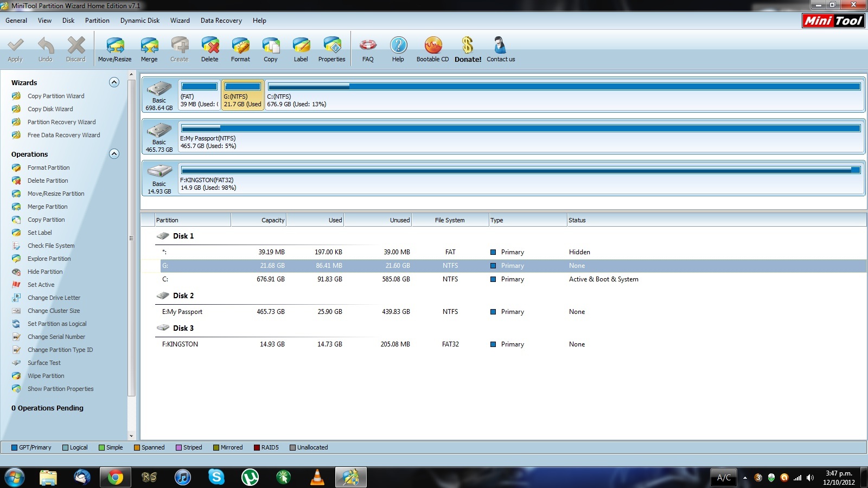Viewport: 868px width, 488px height.
Task: Collapse the Operations section
Action: click(x=114, y=154)
